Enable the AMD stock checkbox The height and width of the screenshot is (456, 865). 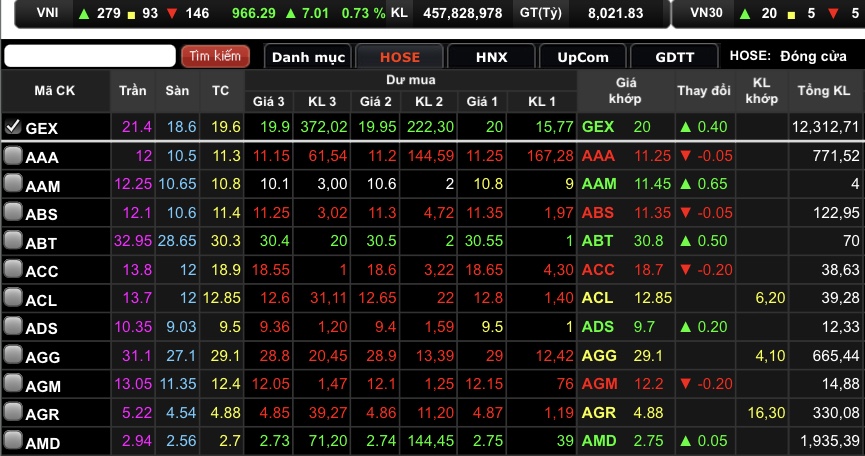[x=13, y=441]
